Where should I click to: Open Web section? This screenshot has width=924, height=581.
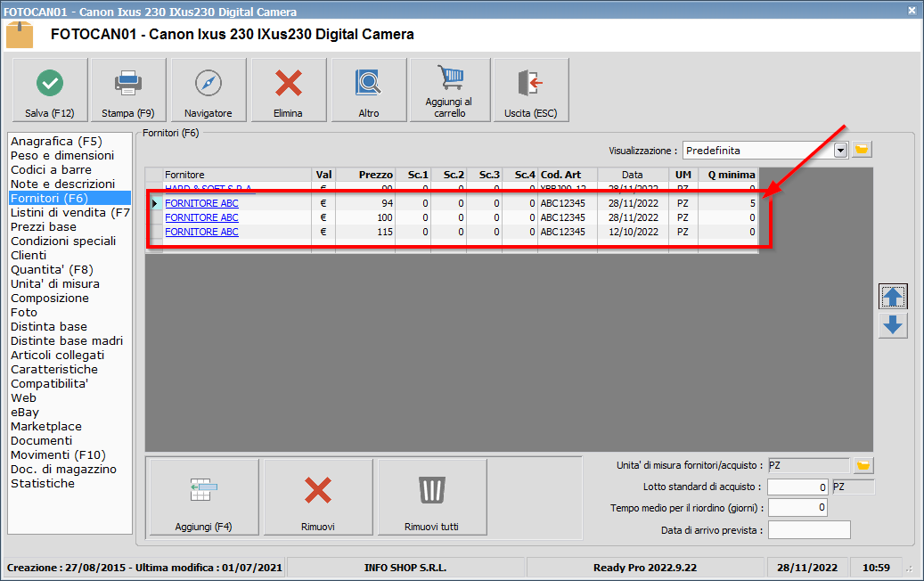(x=23, y=397)
